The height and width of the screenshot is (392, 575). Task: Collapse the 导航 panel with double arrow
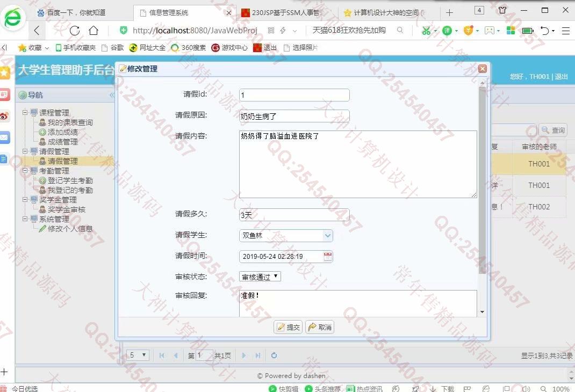coord(112,95)
